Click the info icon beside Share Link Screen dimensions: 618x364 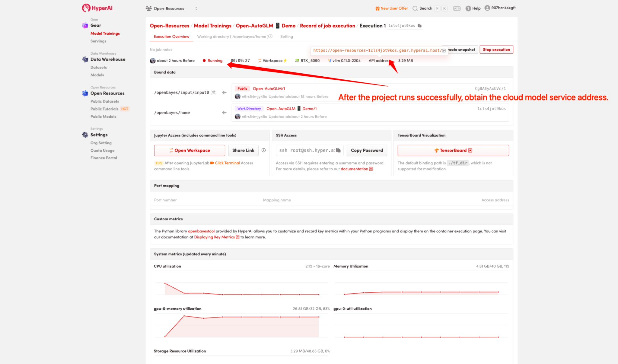tap(263, 150)
